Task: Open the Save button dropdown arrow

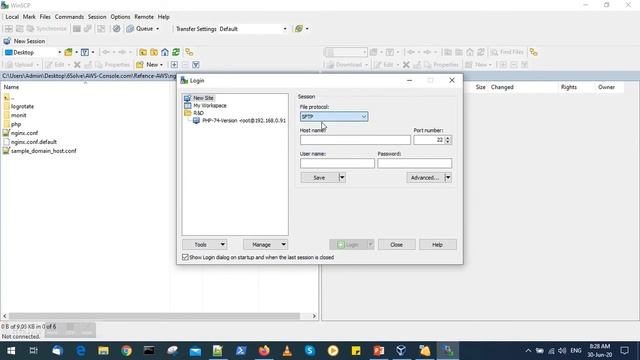Action: (x=342, y=178)
